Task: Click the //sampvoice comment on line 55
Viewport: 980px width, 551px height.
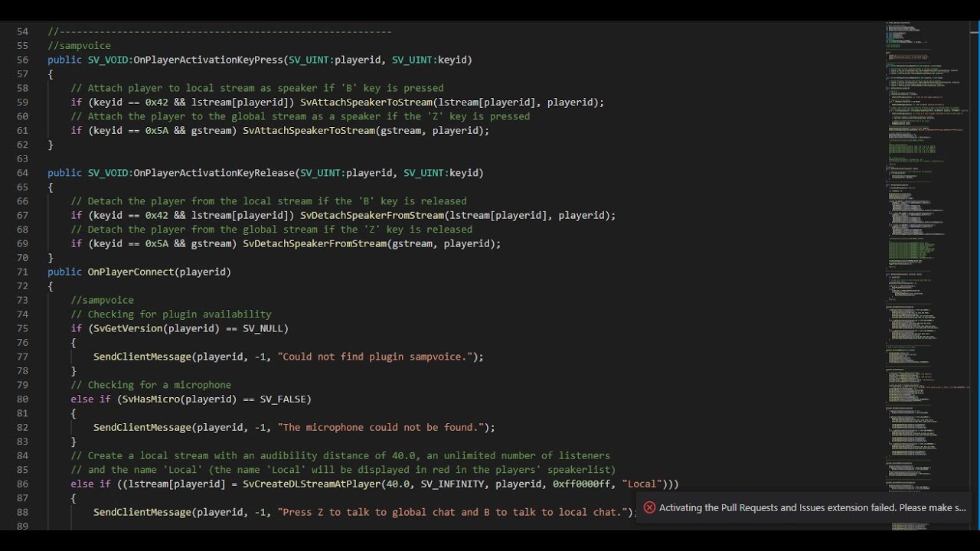Action: [x=79, y=46]
